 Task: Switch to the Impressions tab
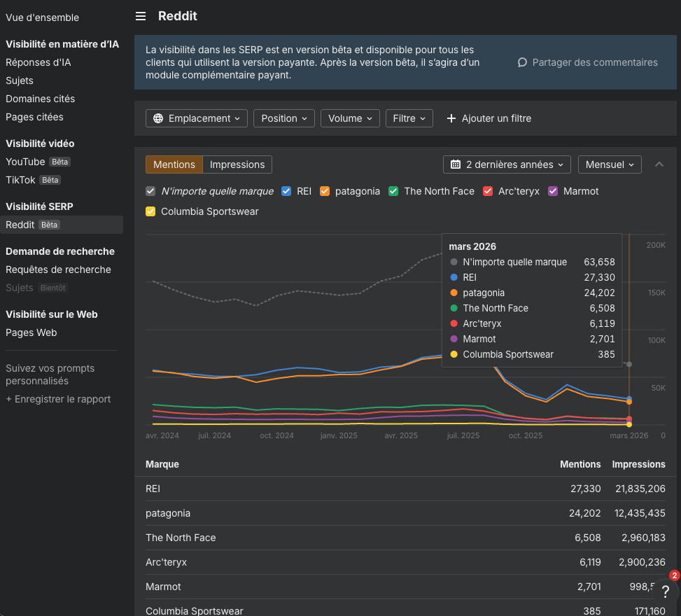pyautogui.click(x=237, y=164)
